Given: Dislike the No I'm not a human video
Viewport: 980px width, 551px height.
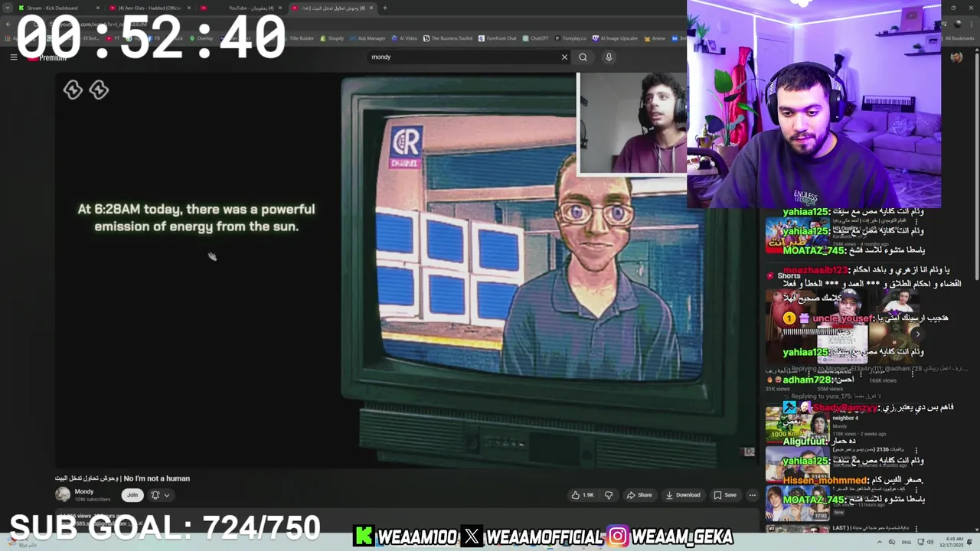Looking at the screenshot, I should click(609, 495).
